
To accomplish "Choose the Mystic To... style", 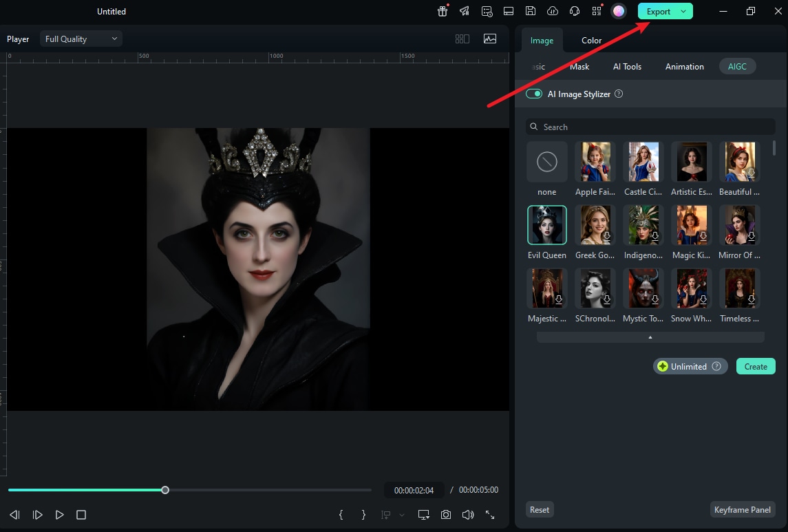I will (x=643, y=288).
